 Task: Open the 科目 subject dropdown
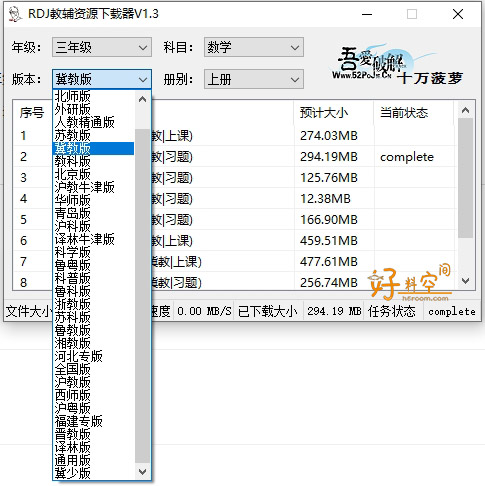pyautogui.click(x=254, y=47)
